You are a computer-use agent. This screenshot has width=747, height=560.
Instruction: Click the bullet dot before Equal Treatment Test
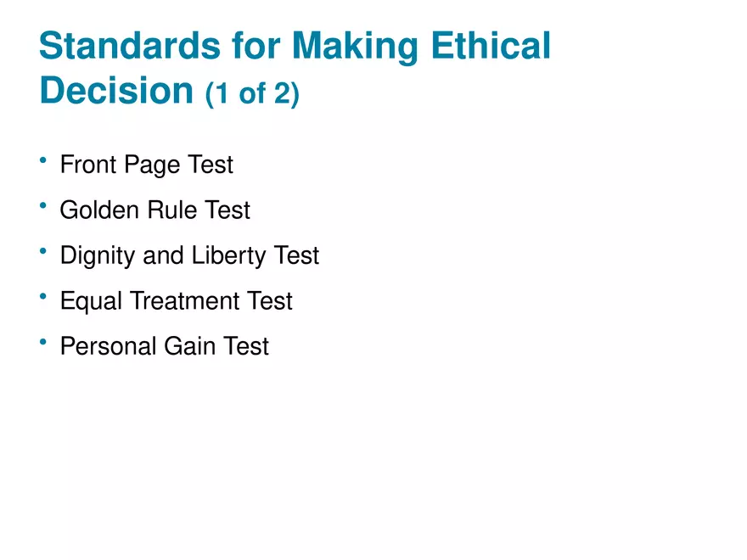42,296
